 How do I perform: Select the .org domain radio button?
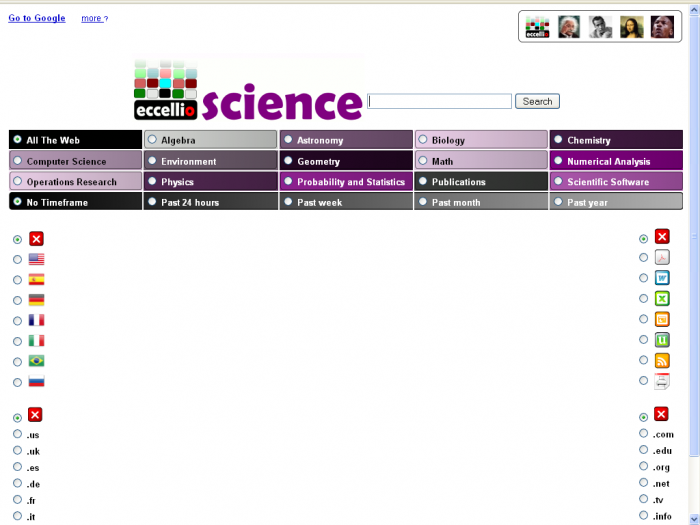click(x=643, y=466)
